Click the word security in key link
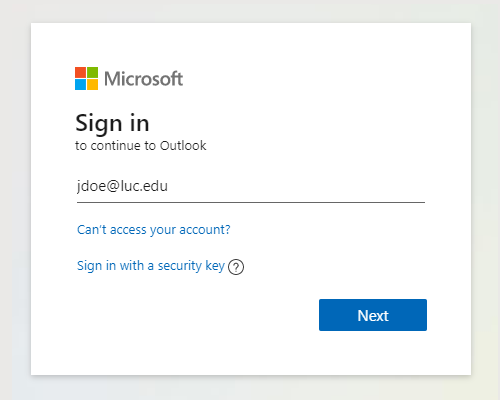 tap(180, 266)
